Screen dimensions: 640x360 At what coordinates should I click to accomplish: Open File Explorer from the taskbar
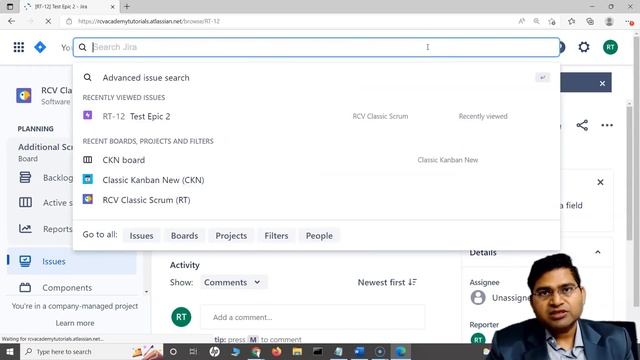pyautogui.click(x=297, y=351)
